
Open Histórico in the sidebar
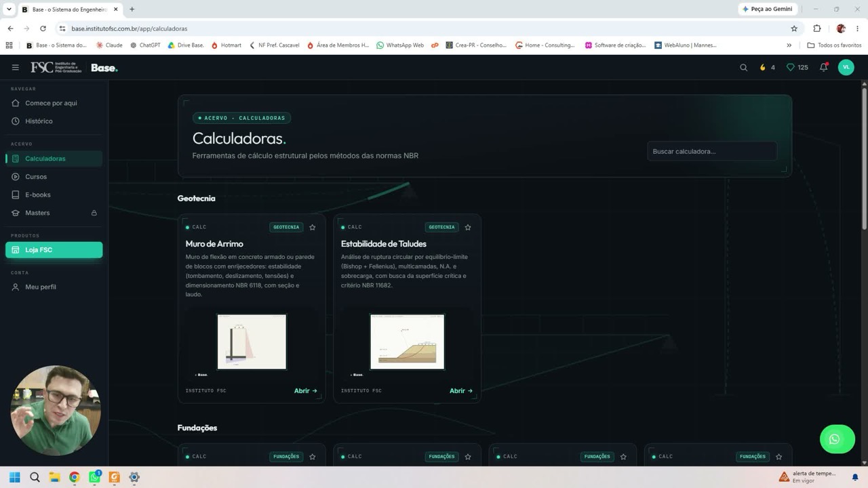click(x=54, y=121)
